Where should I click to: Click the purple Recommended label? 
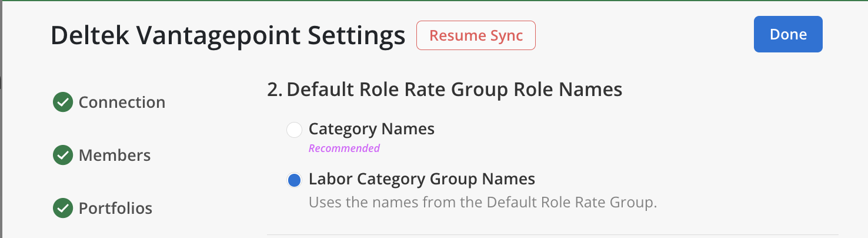[344, 148]
